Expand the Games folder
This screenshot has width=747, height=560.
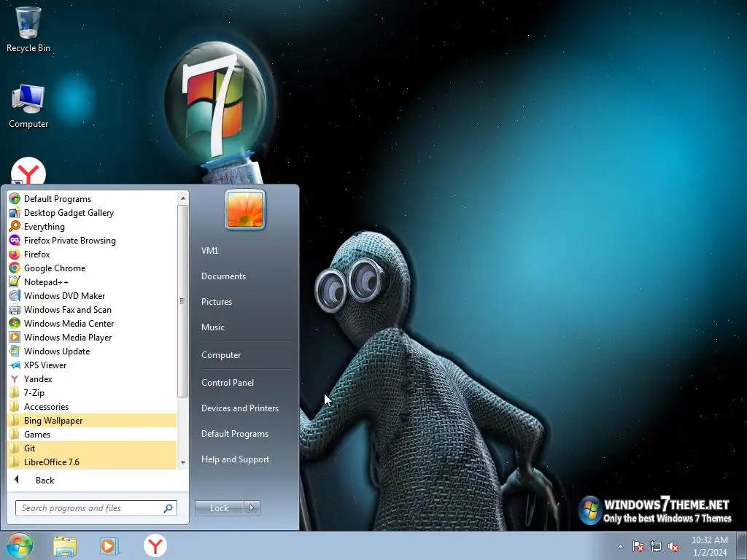pyautogui.click(x=92, y=434)
